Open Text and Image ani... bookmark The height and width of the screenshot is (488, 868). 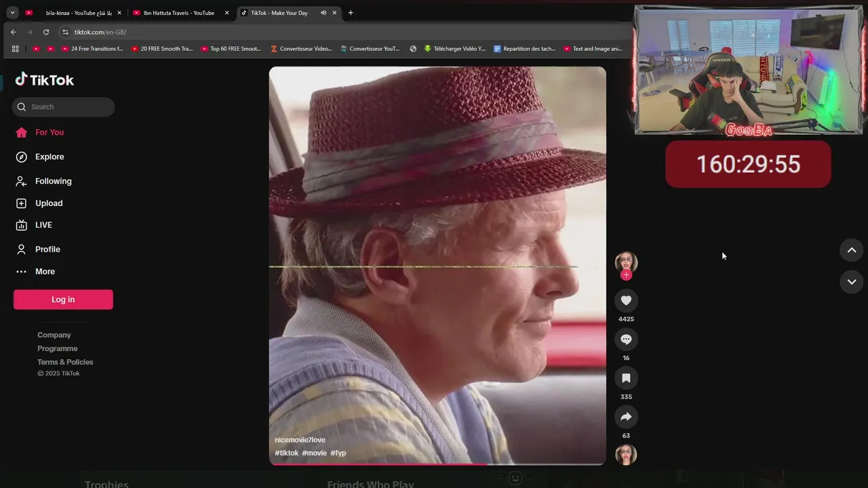point(593,49)
